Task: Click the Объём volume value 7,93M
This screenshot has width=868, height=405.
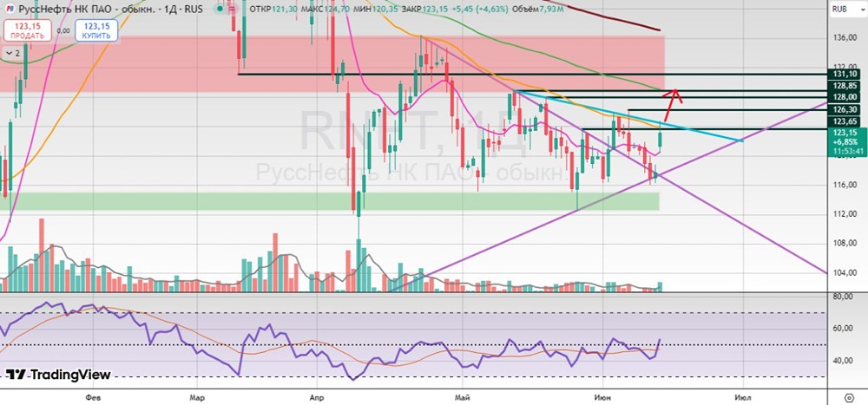Action: click(x=549, y=10)
